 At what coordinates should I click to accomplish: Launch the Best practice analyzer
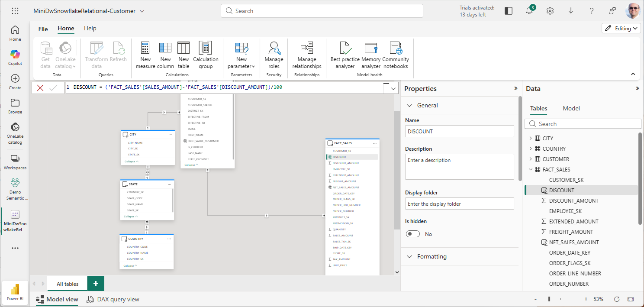pos(345,55)
